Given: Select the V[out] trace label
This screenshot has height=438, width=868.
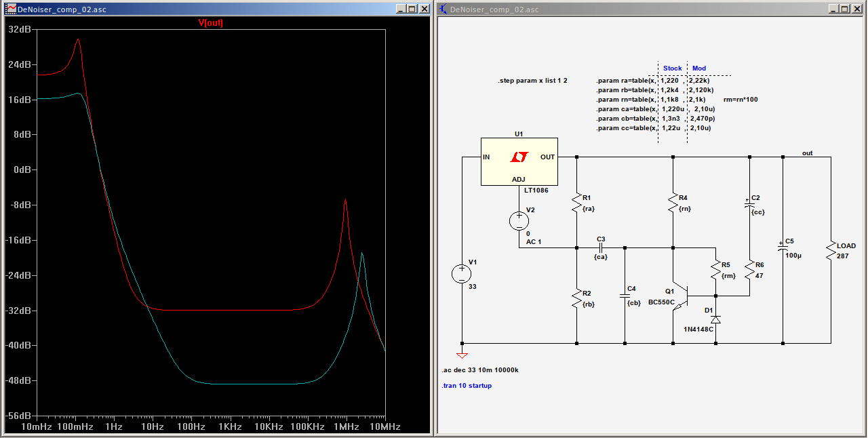Looking at the screenshot, I should [210, 23].
